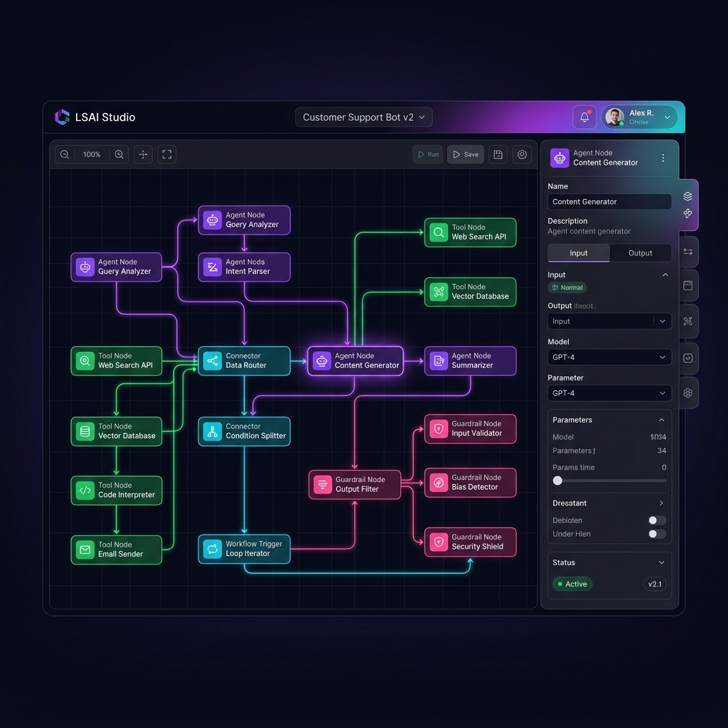Screen dimensions: 728x728
Task: Click the layers icon in side strip
Action: (687, 196)
